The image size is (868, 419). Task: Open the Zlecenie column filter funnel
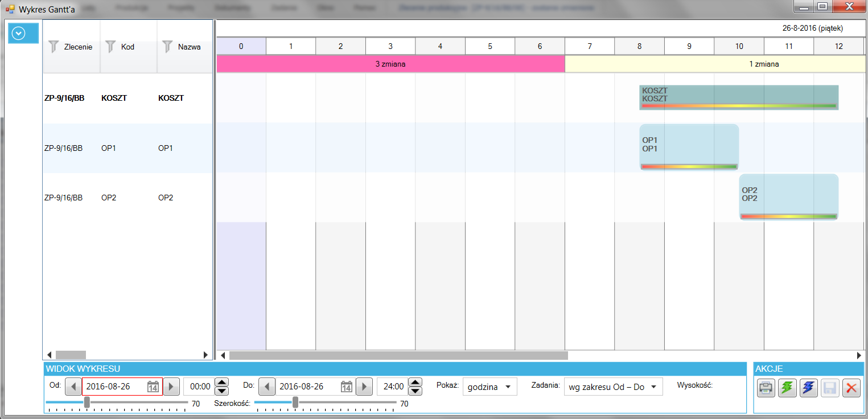tap(53, 47)
